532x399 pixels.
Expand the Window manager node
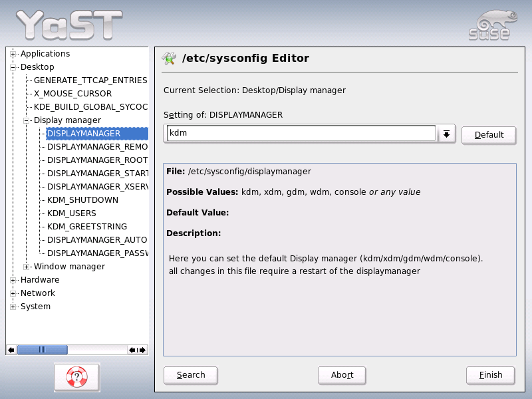[x=26, y=267]
